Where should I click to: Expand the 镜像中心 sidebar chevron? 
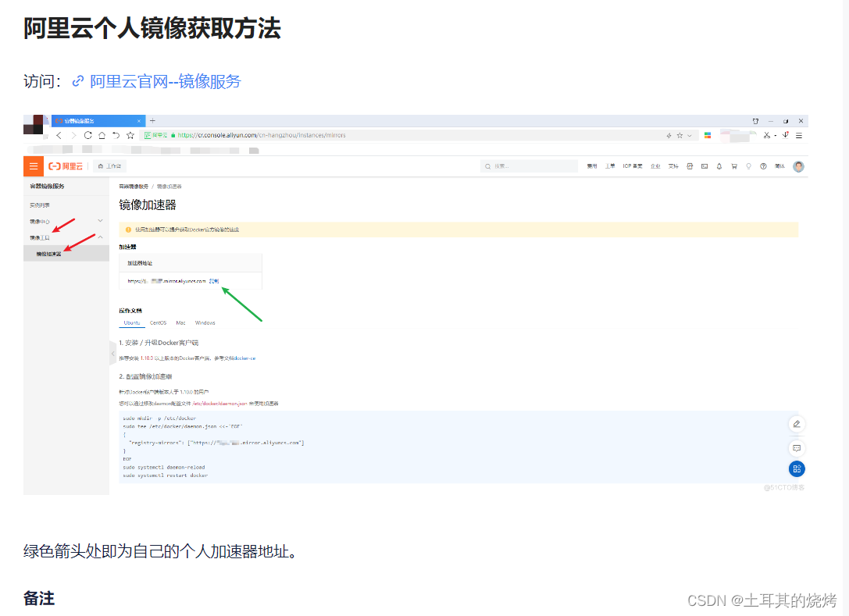tap(100, 221)
